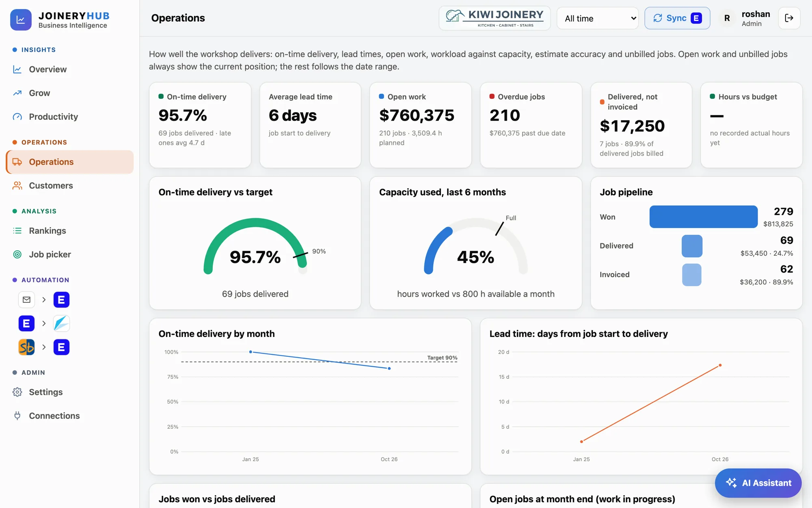Click the Job picker target icon
This screenshot has width=812, height=508.
(x=17, y=254)
